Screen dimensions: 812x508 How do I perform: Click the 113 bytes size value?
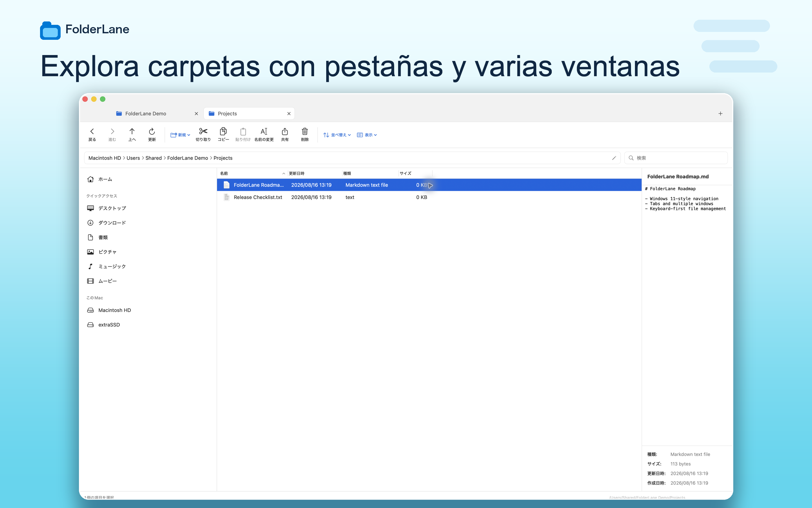tap(680, 464)
